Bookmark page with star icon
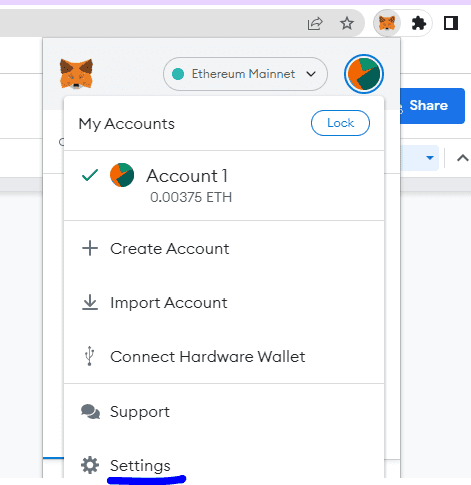Image resolution: width=471 pixels, height=485 pixels. tap(347, 23)
